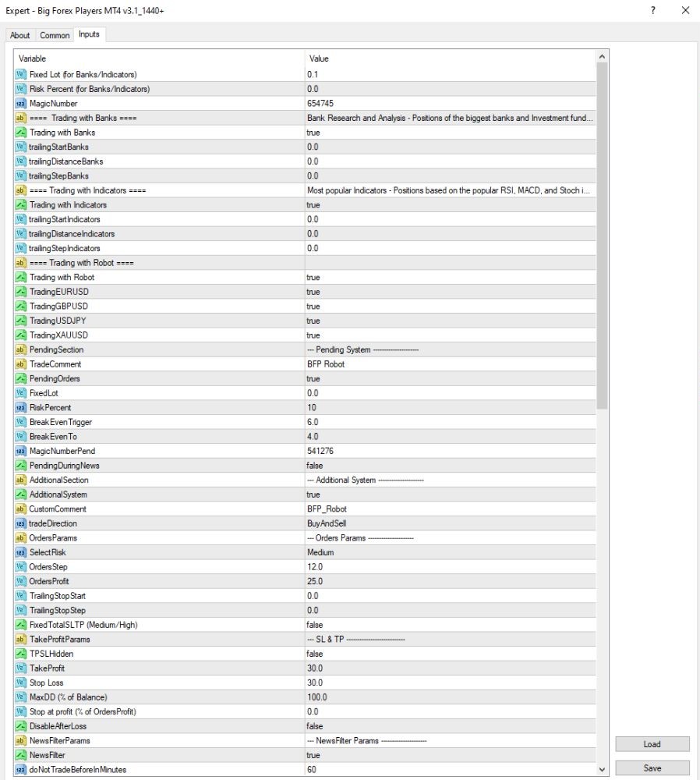This screenshot has height=780, width=700.
Task: Click the boolean icon beside PendingDuringNews
Action: 20,465
